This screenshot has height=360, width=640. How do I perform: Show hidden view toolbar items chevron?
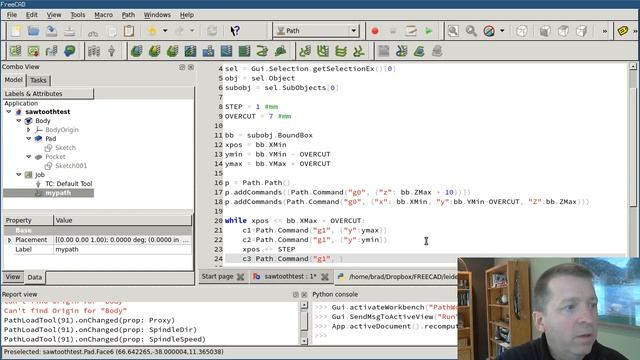604,31
